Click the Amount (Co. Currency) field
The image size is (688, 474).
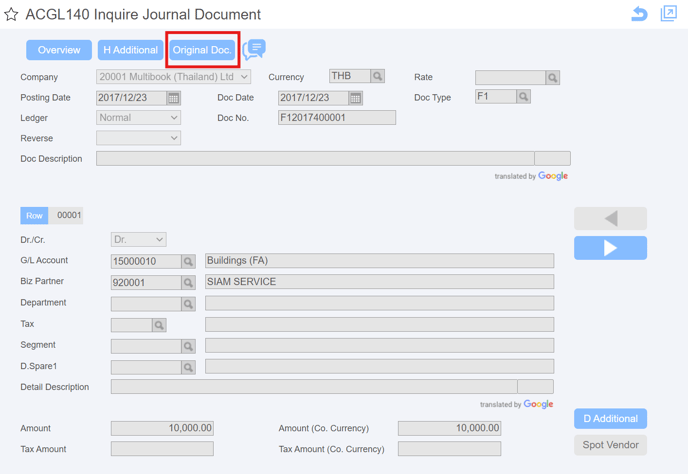pos(449,428)
